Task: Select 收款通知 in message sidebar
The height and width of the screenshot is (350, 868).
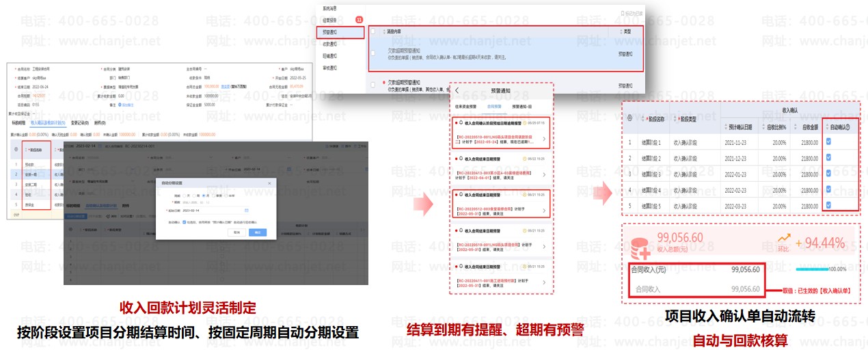Action: [x=329, y=44]
